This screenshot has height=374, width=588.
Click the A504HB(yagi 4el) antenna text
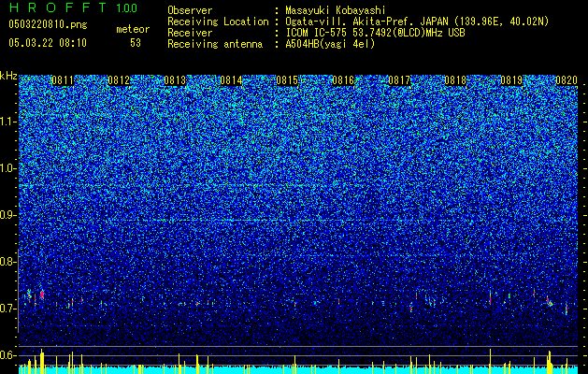click(x=330, y=44)
